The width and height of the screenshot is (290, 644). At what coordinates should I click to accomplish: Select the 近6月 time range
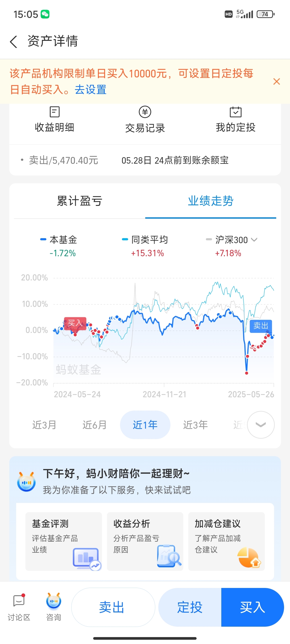95,425
